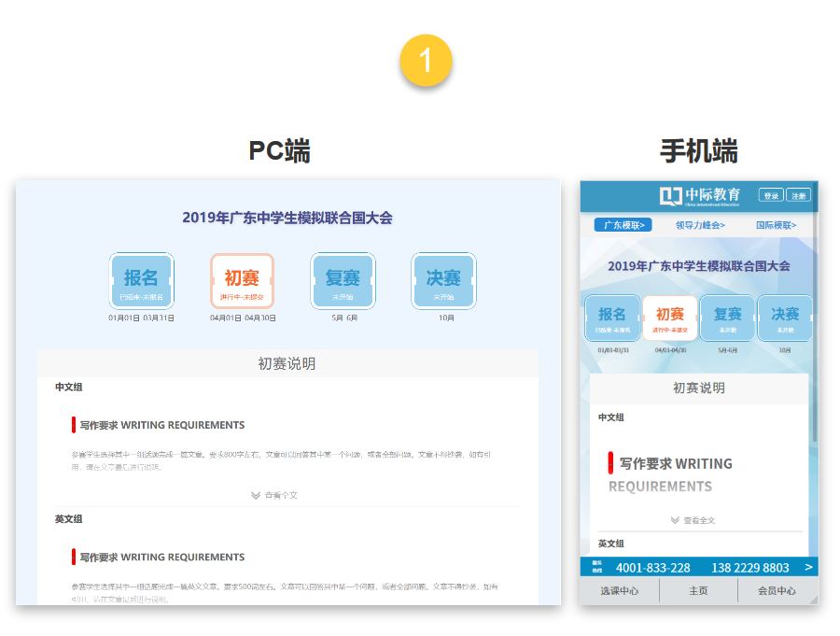Tap the 决赛 icon on mobile stage bar
The height and width of the screenshot is (636, 840).
pos(785,318)
